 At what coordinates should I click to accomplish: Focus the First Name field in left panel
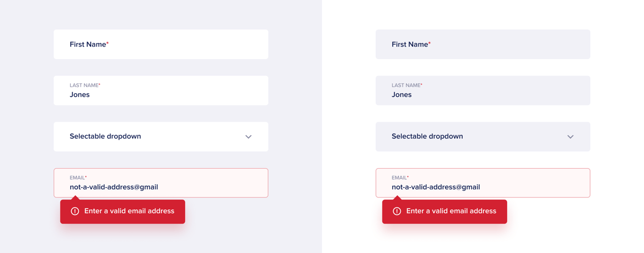tap(161, 44)
